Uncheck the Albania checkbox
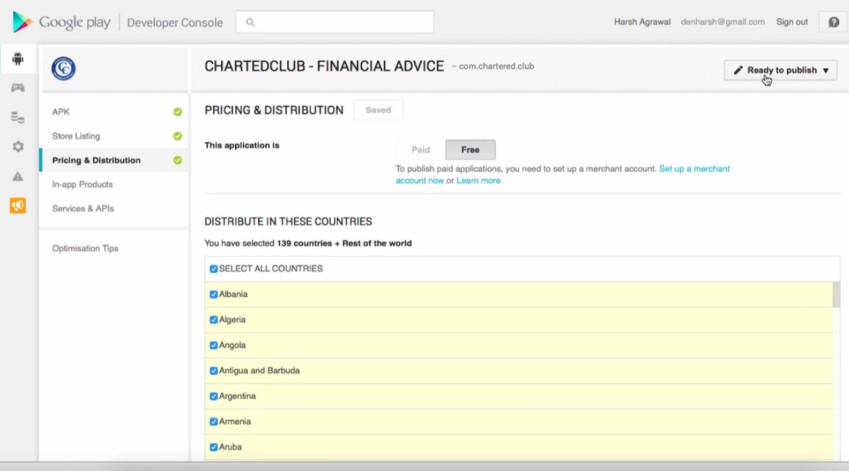This screenshot has width=849, height=471. pyautogui.click(x=213, y=295)
